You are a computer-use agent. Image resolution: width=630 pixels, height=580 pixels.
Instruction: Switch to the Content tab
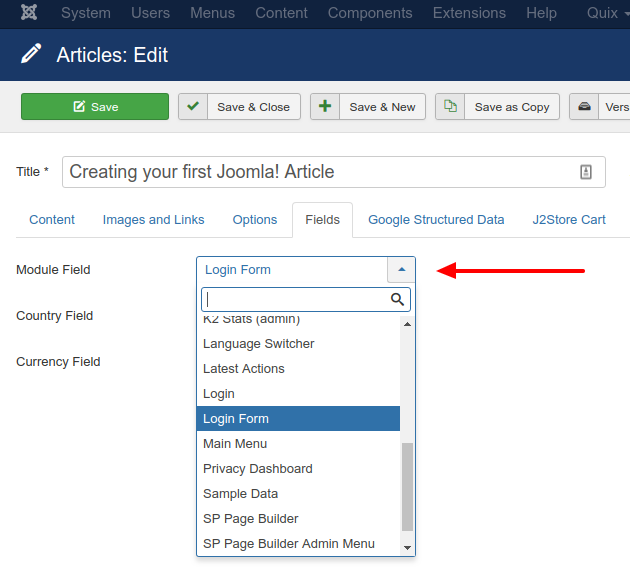[52, 220]
